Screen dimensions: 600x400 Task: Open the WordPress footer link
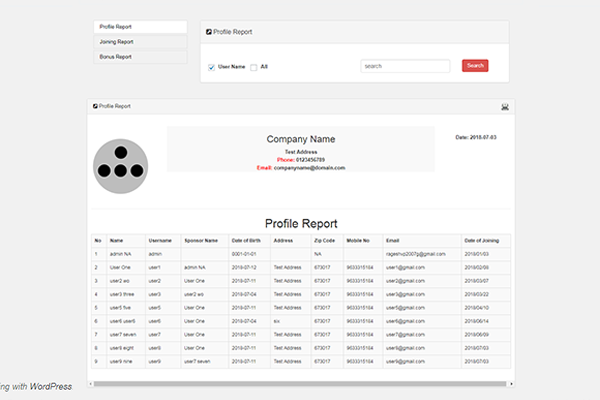point(50,386)
